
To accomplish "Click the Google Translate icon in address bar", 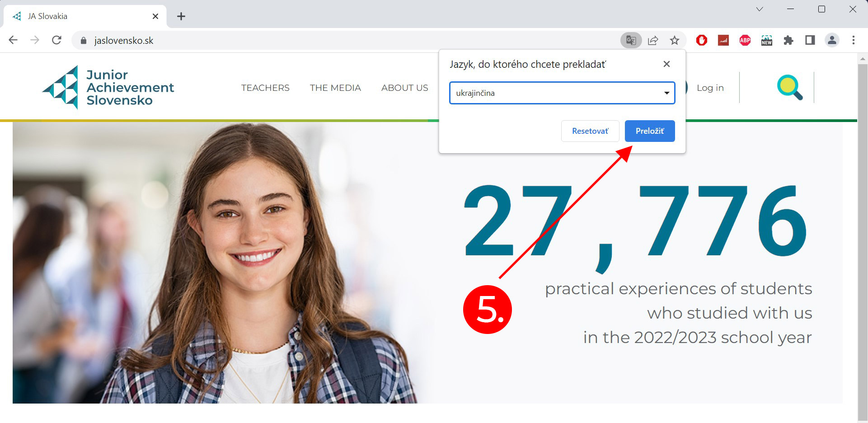I will [x=631, y=40].
